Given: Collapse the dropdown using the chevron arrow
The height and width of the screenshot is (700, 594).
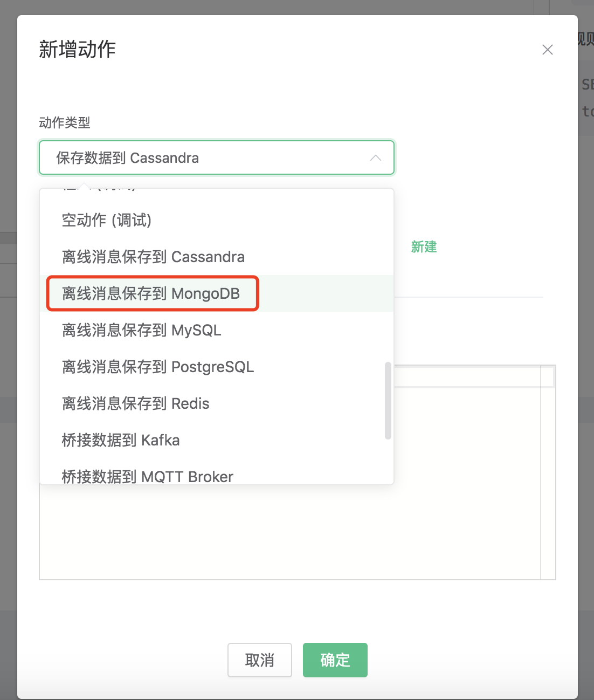Looking at the screenshot, I should 376,158.
